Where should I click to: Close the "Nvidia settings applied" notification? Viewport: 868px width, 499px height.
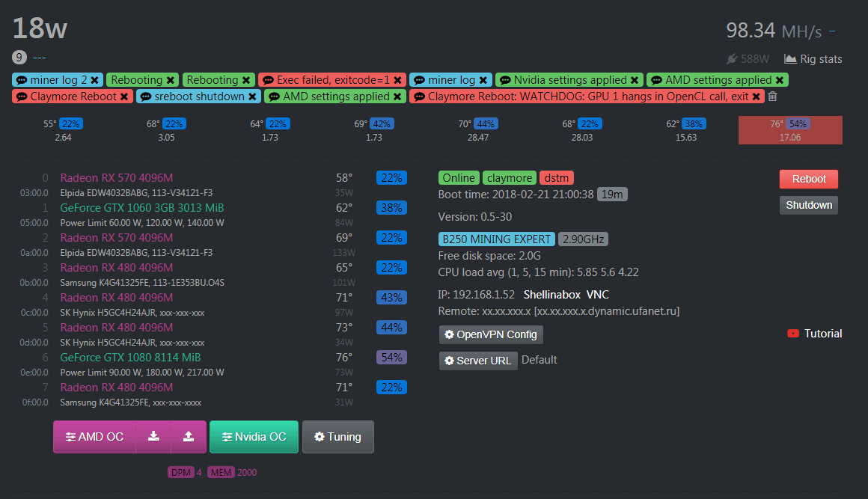[635, 80]
